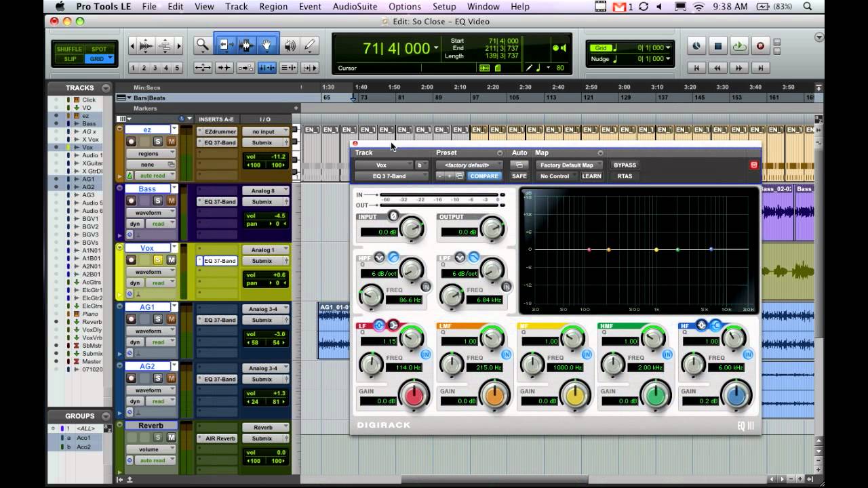Screen dimensions: 868x488
Task: Open the Grid value dropdown arrow
Action: click(x=668, y=48)
